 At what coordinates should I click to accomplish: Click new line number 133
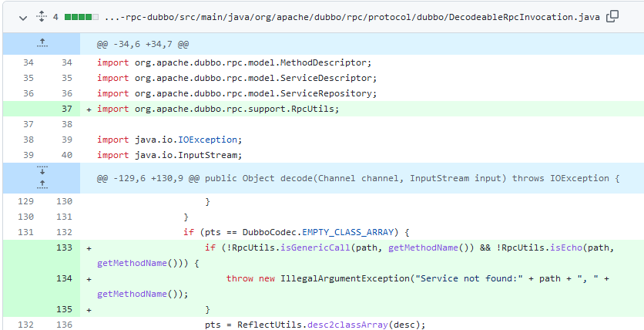pyautogui.click(x=64, y=247)
